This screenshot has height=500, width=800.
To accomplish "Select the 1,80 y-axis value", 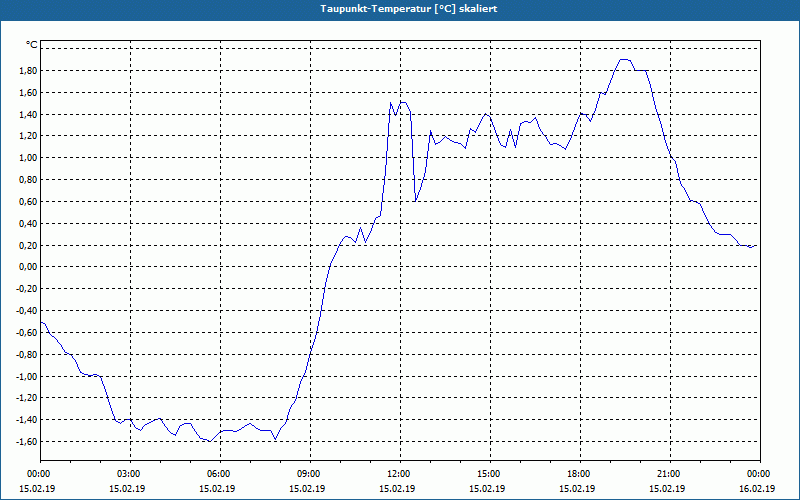I will (x=28, y=70).
